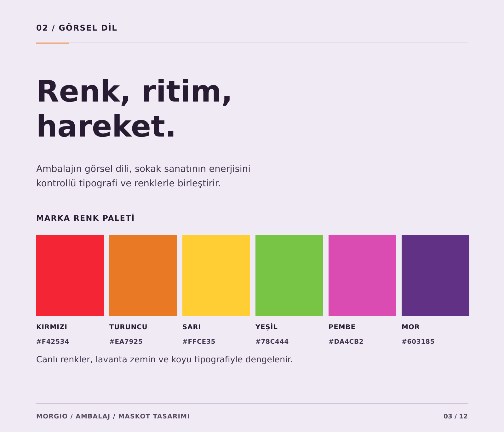Select the hex value #603185
The width and height of the screenshot is (504, 432).
click(x=418, y=342)
